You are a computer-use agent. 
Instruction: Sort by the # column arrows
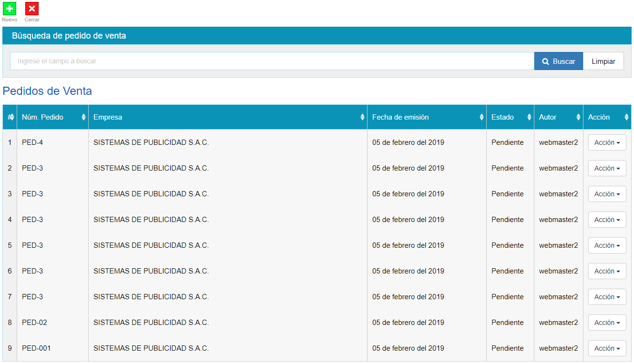point(12,117)
